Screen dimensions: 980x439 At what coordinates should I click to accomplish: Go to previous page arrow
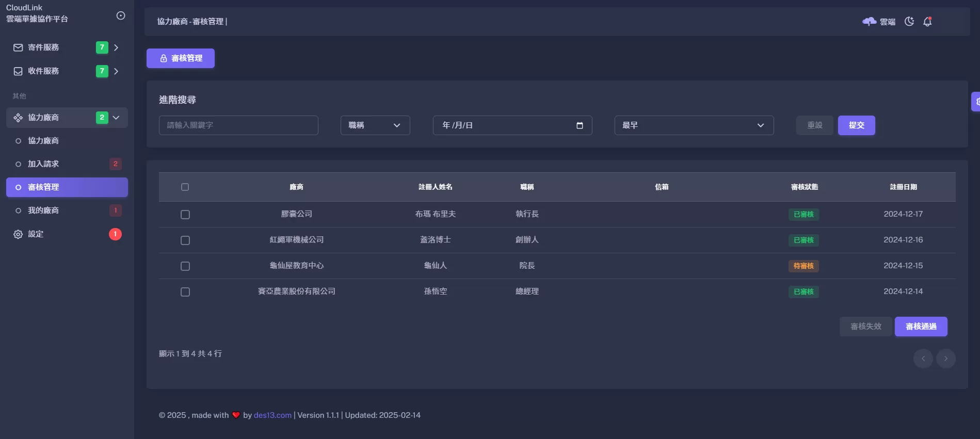pos(923,359)
